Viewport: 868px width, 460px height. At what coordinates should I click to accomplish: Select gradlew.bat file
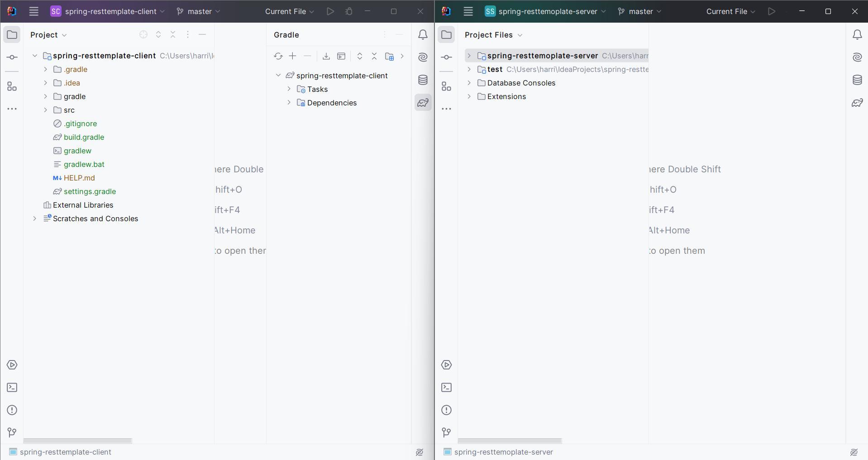pyautogui.click(x=79, y=164)
